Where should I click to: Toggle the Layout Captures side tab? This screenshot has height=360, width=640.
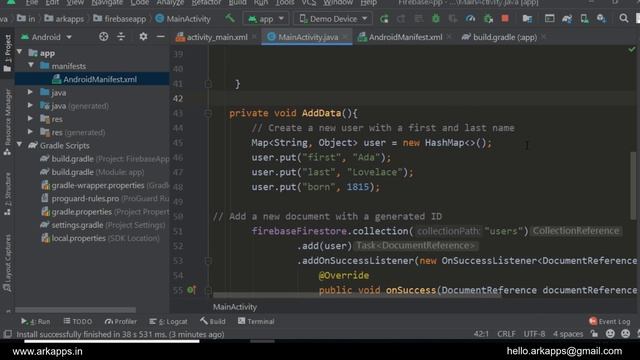(7, 263)
